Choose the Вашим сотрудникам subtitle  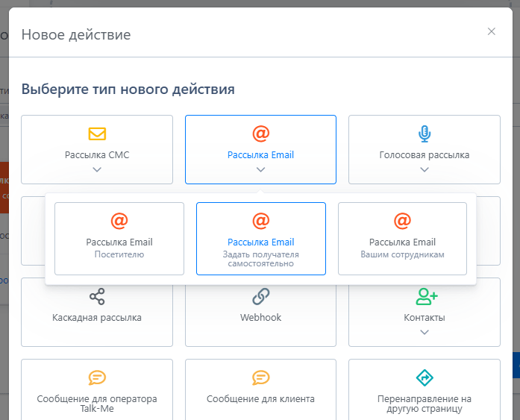pyautogui.click(x=402, y=254)
